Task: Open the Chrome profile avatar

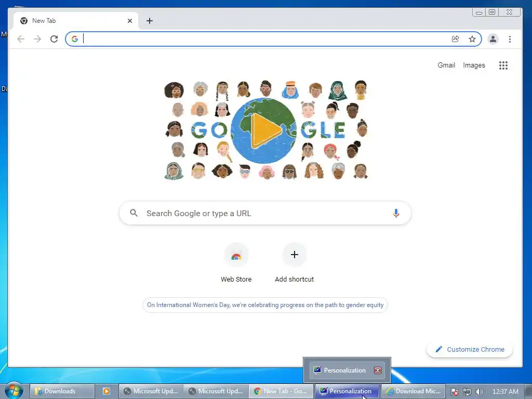Action: tap(493, 39)
